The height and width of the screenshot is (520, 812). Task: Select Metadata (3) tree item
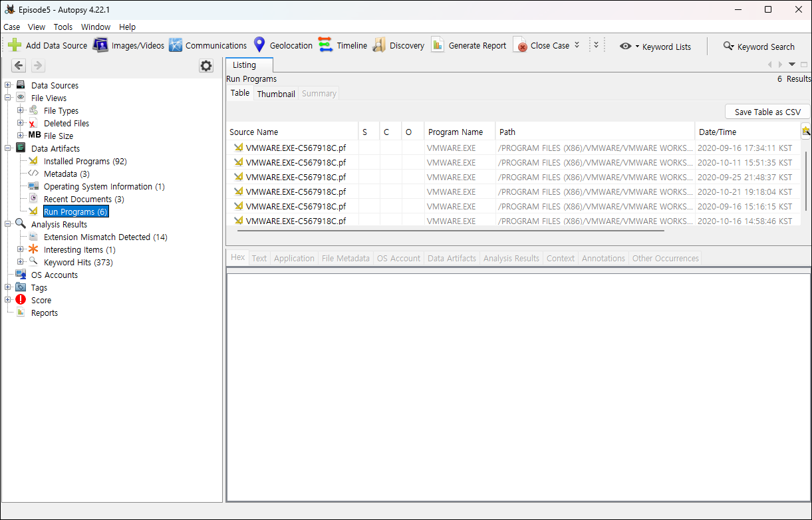(x=67, y=174)
